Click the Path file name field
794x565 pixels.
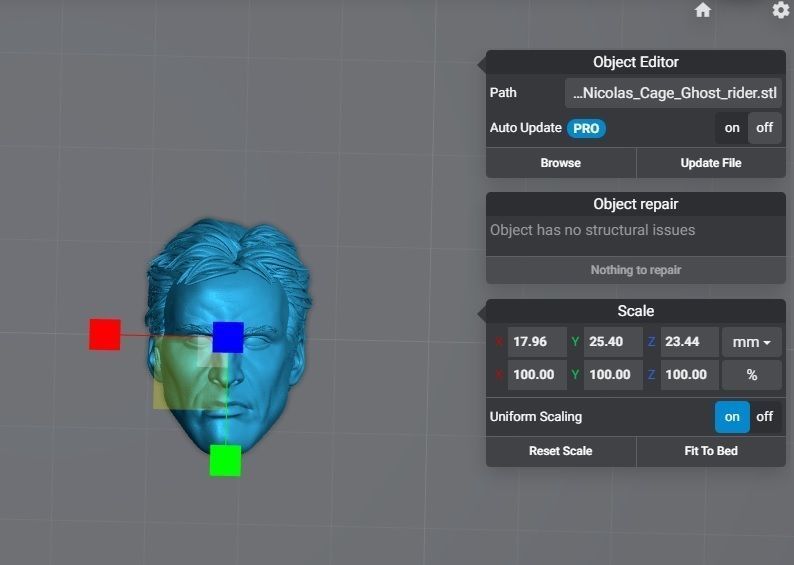tap(673, 93)
